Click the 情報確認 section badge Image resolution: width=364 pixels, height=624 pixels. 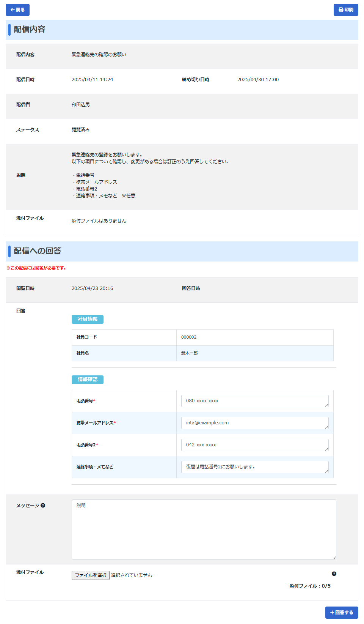pyautogui.click(x=88, y=380)
